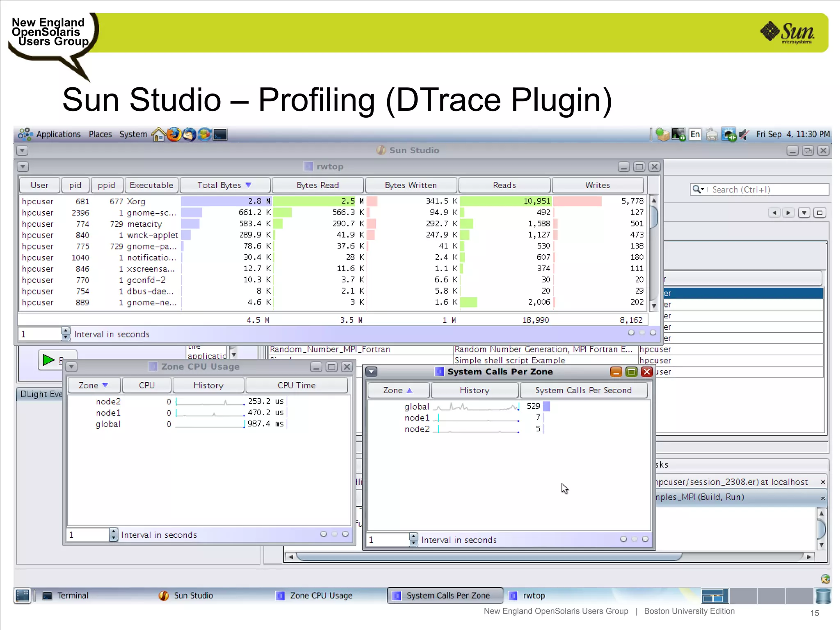Image resolution: width=840 pixels, height=630 pixels.
Task: Minimize the System Calls Per Zone window
Action: click(616, 372)
